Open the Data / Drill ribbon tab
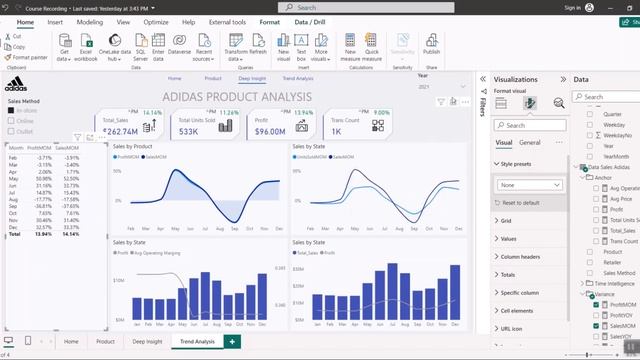 (x=310, y=22)
